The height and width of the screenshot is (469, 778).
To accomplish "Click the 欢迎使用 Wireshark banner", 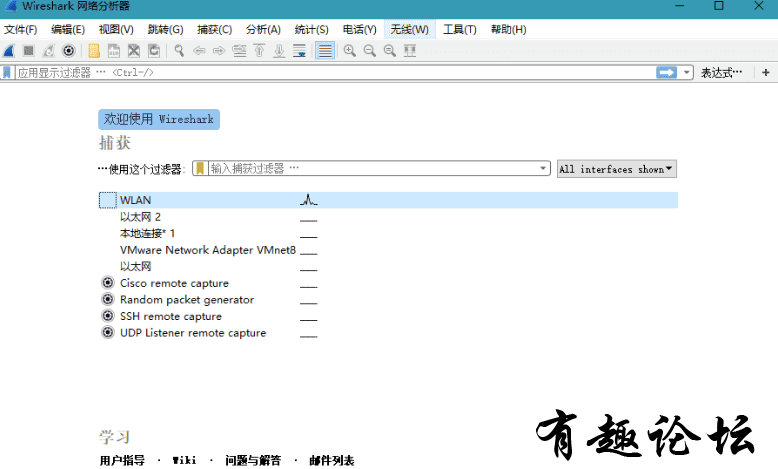I will 159,120.
